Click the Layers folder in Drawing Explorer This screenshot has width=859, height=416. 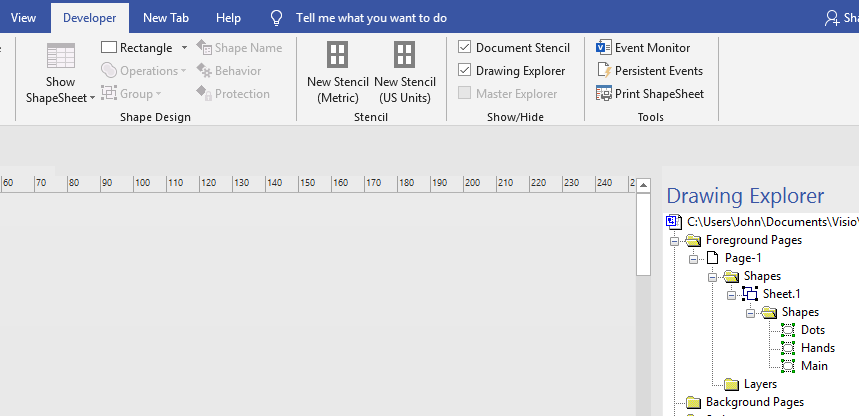pyautogui.click(x=760, y=384)
